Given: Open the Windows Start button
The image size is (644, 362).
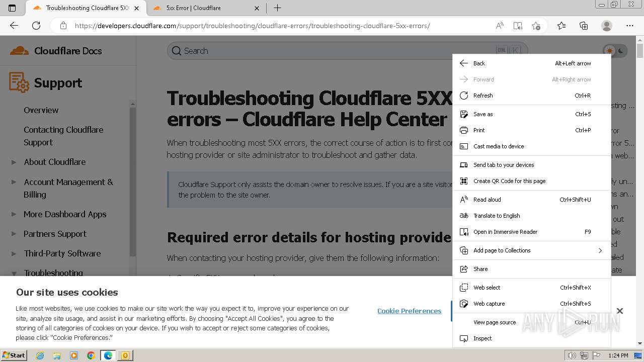Looking at the screenshot, I should pos(14,355).
